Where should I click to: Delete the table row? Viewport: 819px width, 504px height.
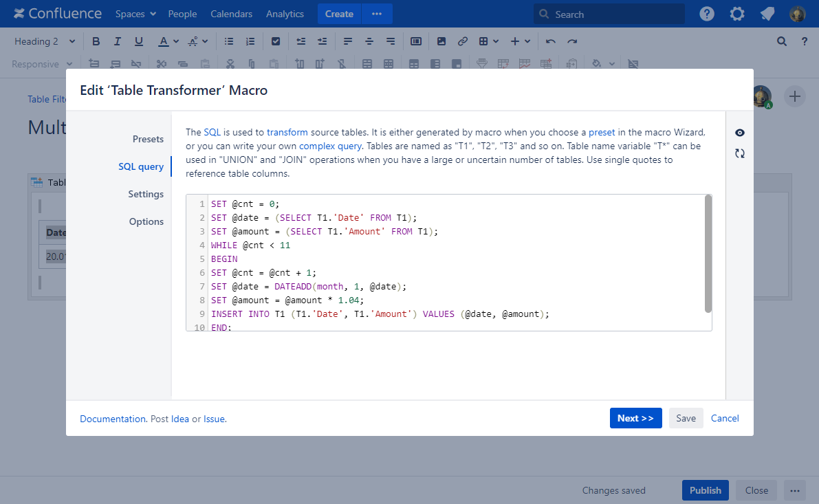(x=136, y=64)
